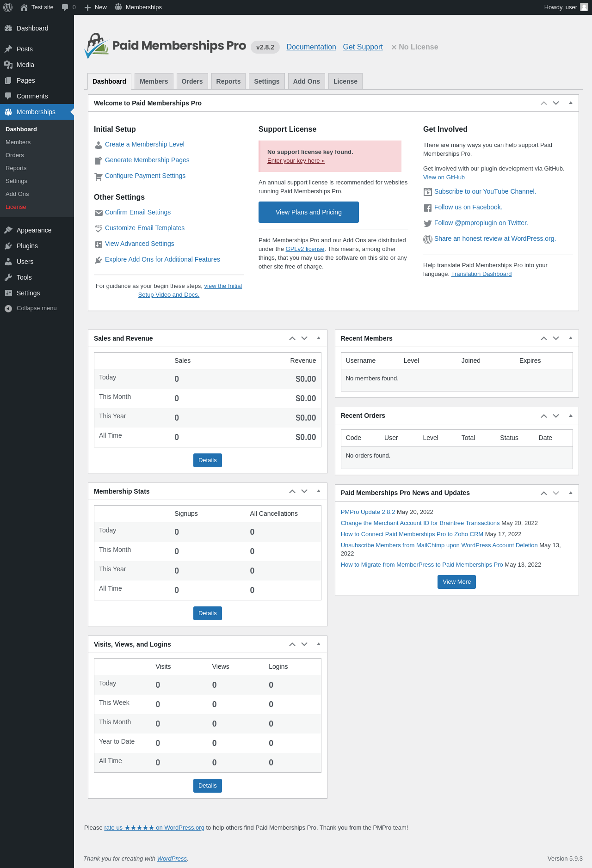592x868 pixels.
Task: Click Details under Visits, Views, and Logins
Action: click(x=208, y=786)
